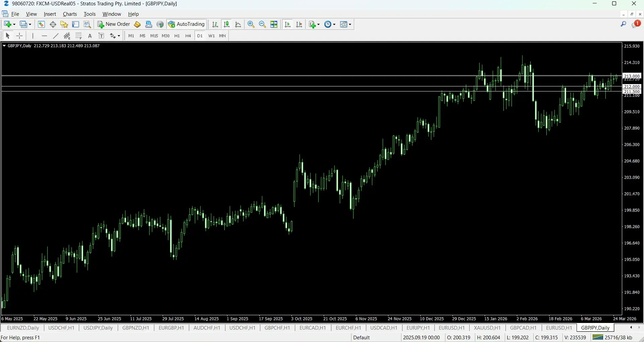The width and height of the screenshot is (644, 342).
Task: Open the notifications alert icon
Action: (x=636, y=24)
